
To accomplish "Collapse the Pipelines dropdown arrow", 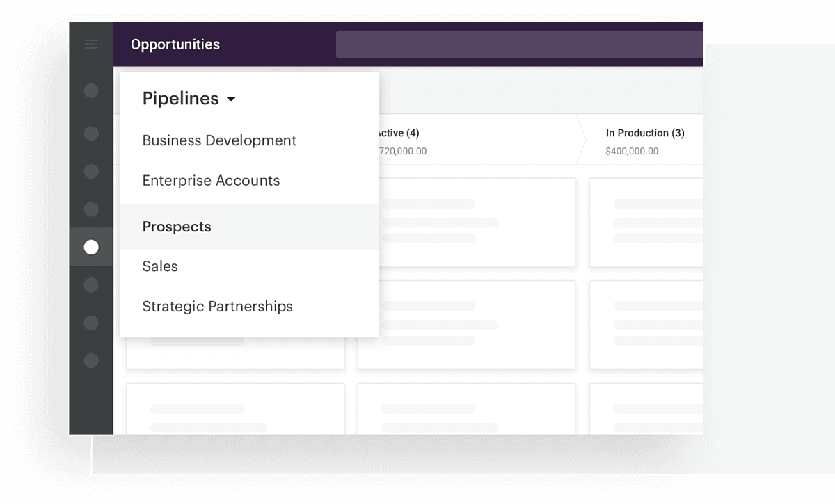I will (231, 99).
